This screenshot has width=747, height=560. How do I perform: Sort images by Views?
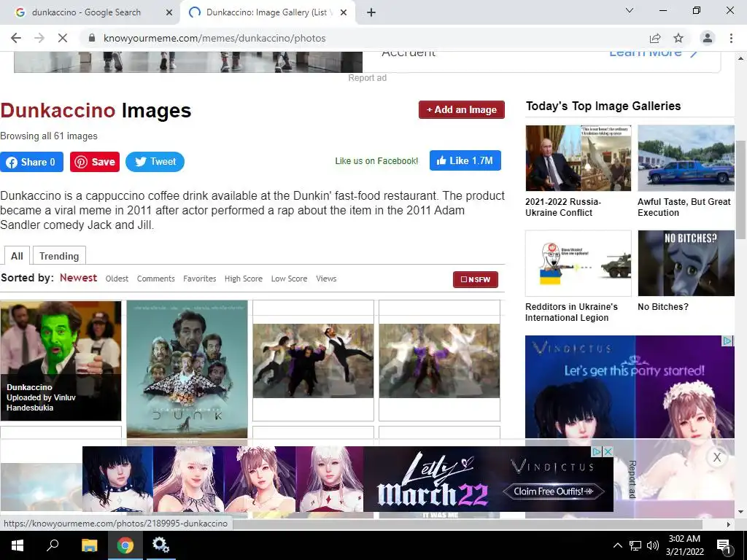point(326,279)
